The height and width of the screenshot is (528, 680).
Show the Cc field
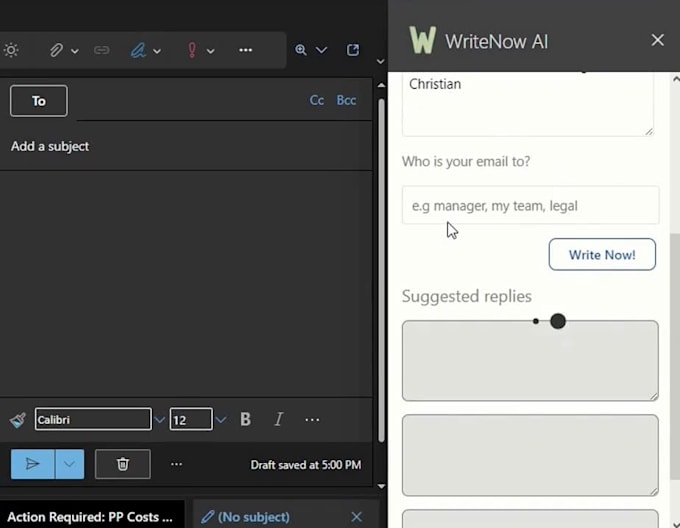coord(317,100)
